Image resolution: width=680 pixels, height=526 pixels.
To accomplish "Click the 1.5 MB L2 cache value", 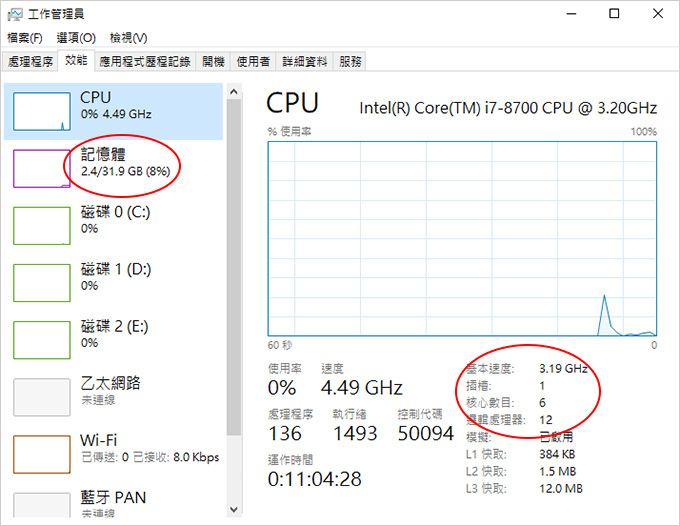I will (x=558, y=471).
